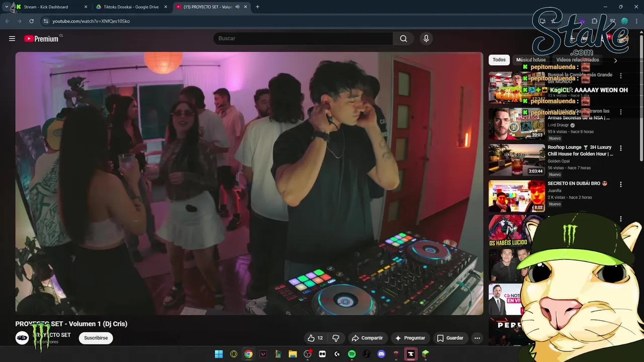Screen dimensions: 644x362
Task: Open video title 'SECRETO EN DUBÁI BRO'
Action: 578,184
